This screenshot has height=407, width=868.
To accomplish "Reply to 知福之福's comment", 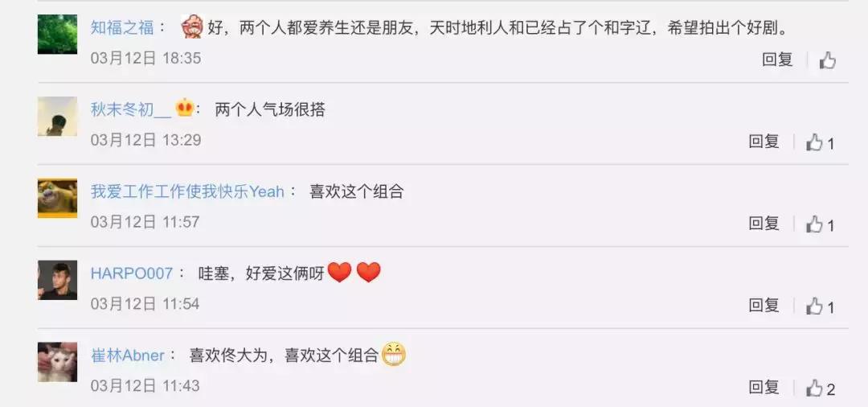I will [x=778, y=60].
